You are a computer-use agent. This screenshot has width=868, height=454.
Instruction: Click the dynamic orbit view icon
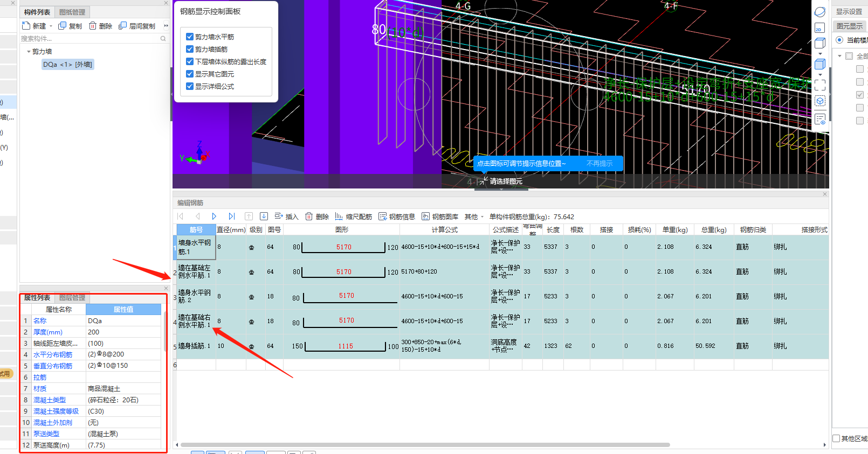coord(820,12)
